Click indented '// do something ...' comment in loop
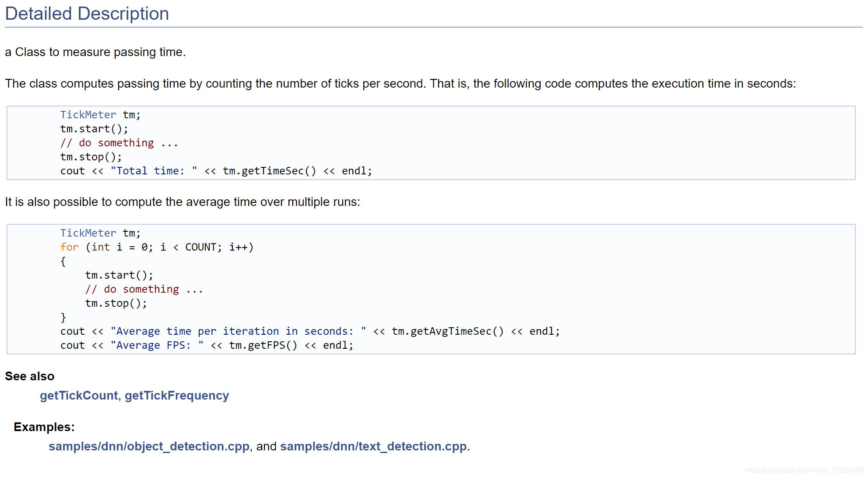 tap(144, 289)
